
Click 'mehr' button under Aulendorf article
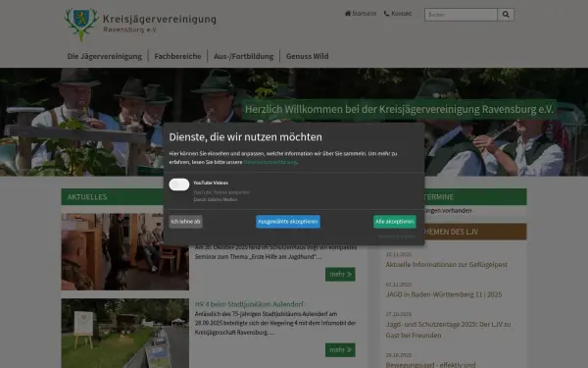tap(340, 350)
